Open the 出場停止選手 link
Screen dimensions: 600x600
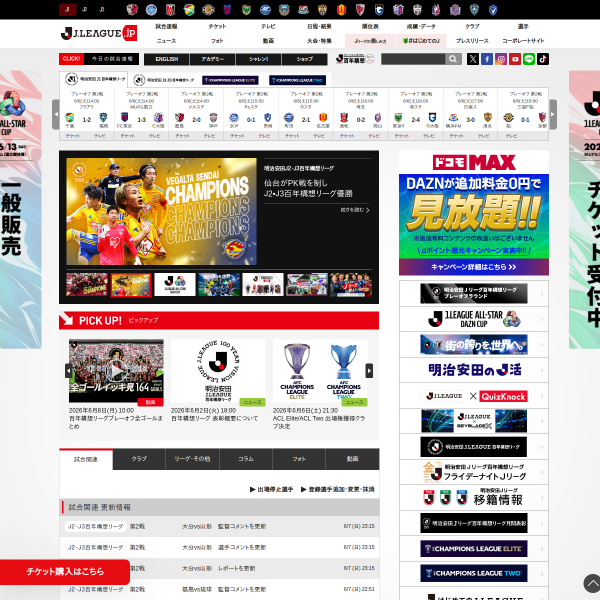tap(272, 489)
